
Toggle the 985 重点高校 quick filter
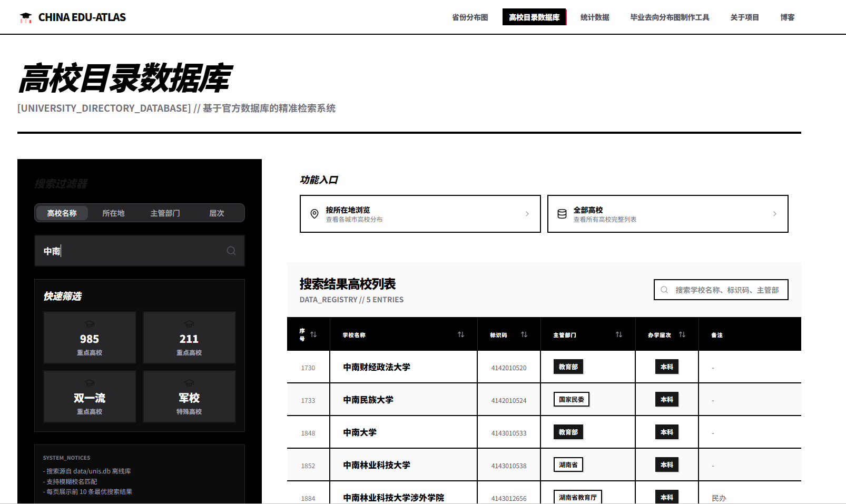click(x=90, y=338)
